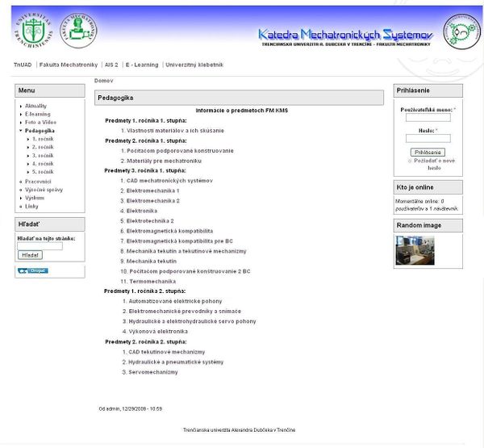The image size is (484, 448).
Task: Click the Drupal badge icon
Action: pyautogui.click(x=33, y=270)
